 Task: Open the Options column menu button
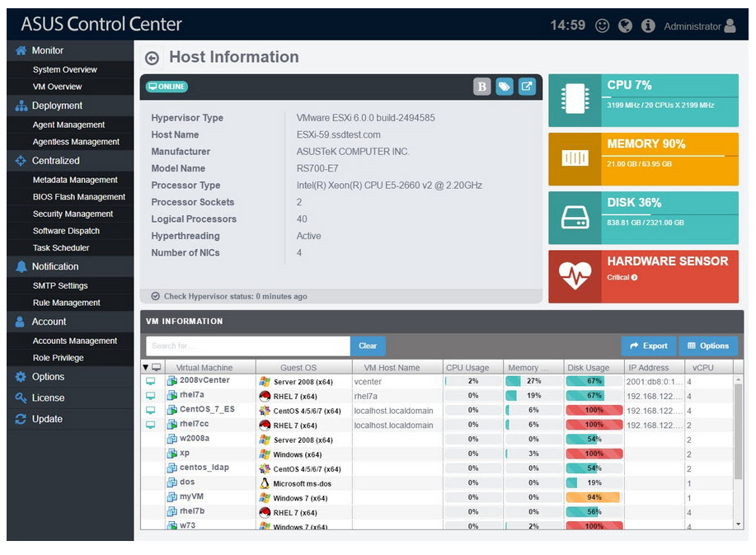pyautogui.click(x=708, y=346)
